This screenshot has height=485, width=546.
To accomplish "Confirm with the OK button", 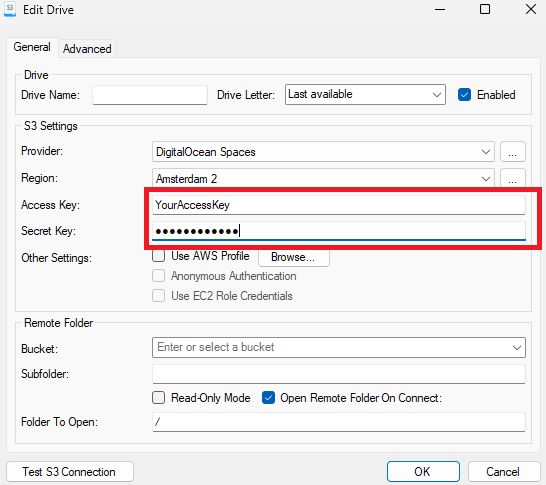I will pyautogui.click(x=423, y=472).
